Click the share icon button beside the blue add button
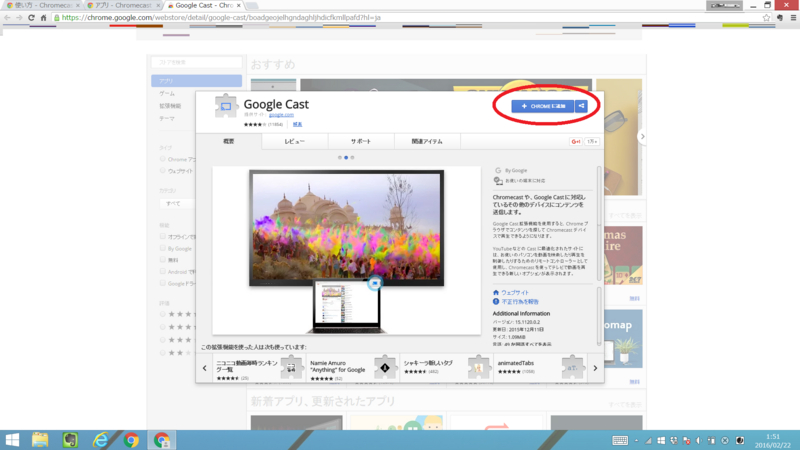The height and width of the screenshot is (450, 800). 581,106
